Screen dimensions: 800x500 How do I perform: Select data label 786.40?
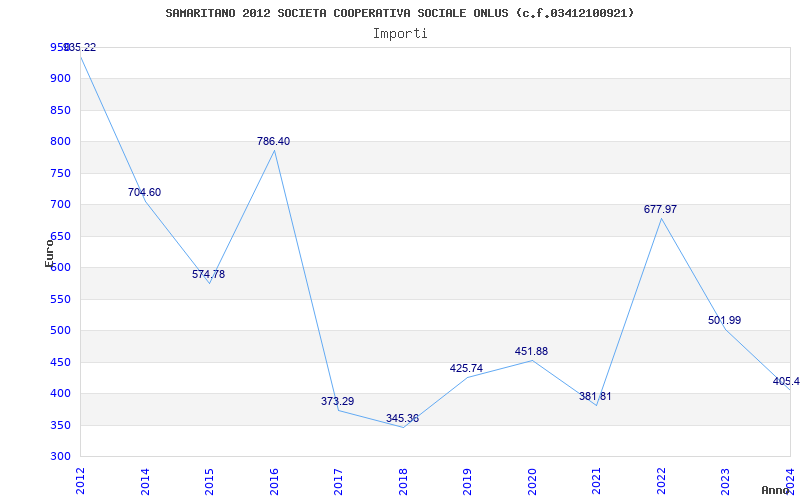273,141
